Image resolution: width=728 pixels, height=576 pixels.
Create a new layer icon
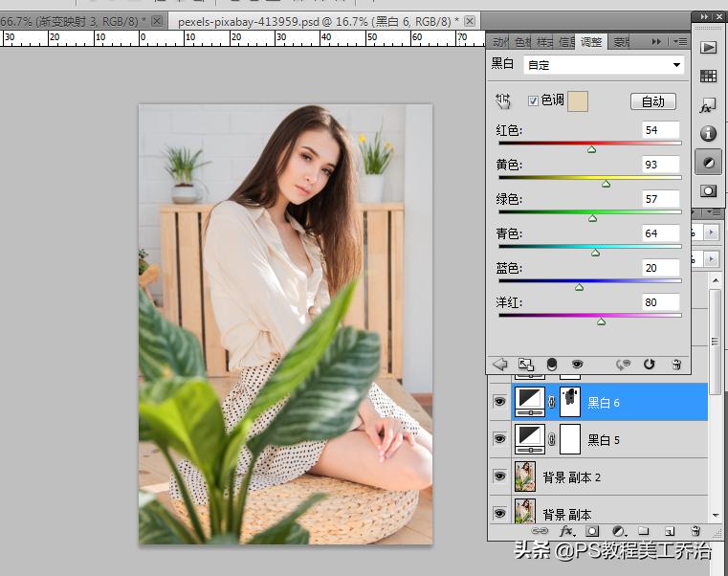(669, 530)
